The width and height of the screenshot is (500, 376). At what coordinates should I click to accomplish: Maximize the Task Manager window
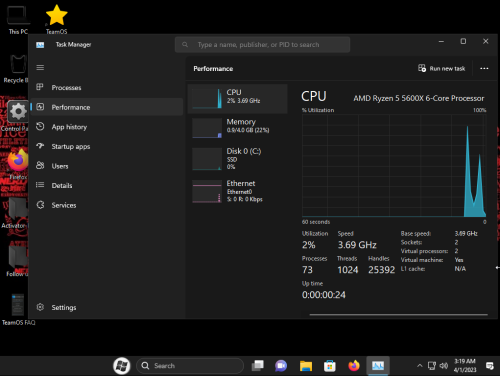click(x=463, y=41)
